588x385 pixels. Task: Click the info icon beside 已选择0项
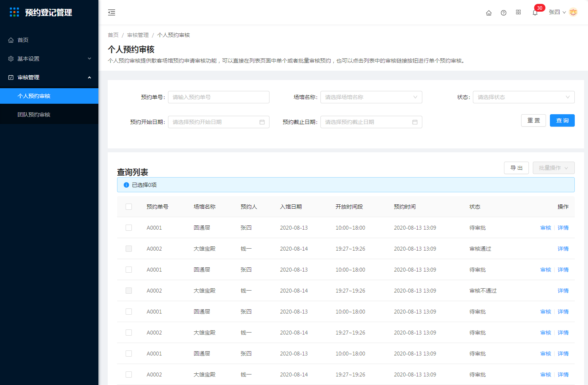[126, 185]
